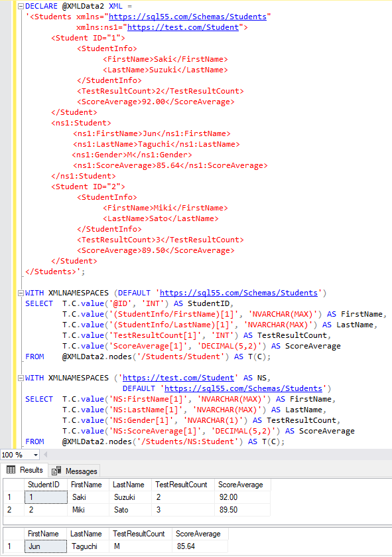Place cursor on '</Students>' closing line
Screen dimensions: 392x557
[x=55, y=272]
